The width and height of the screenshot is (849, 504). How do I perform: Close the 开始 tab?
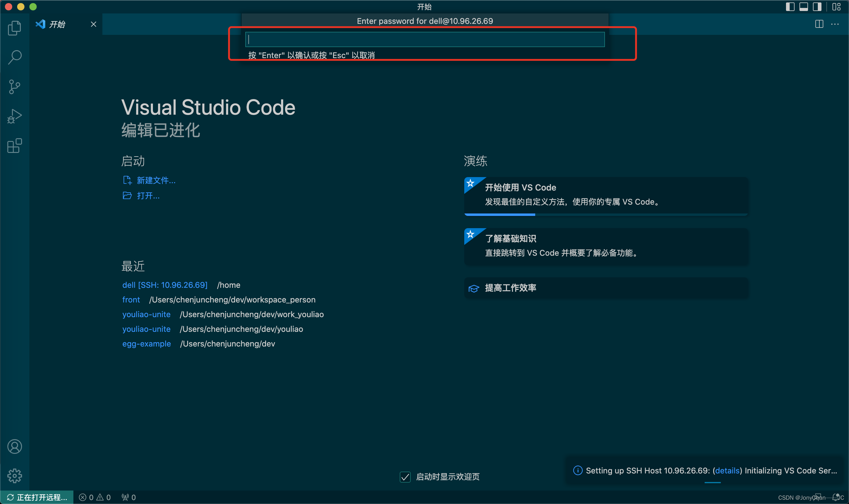(x=93, y=24)
